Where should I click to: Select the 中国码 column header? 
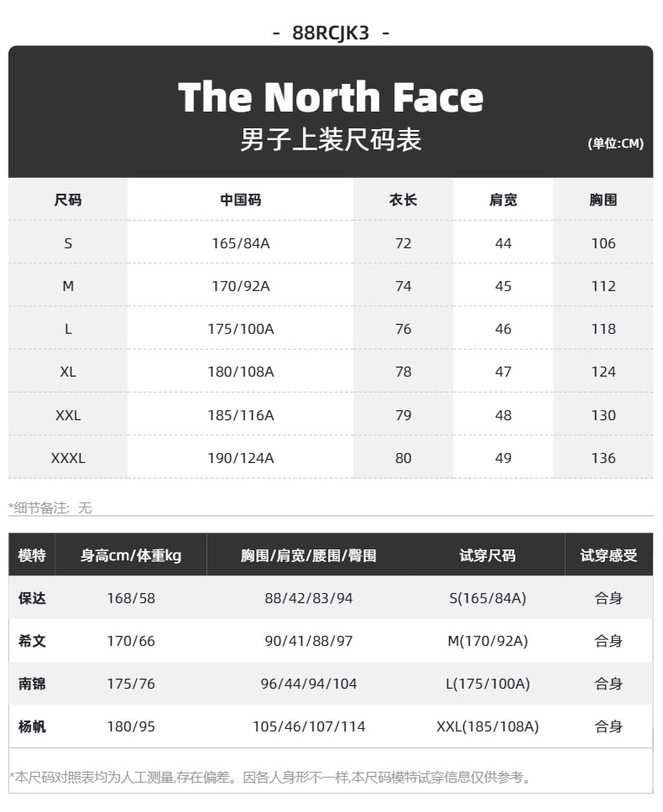[x=240, y=200]
